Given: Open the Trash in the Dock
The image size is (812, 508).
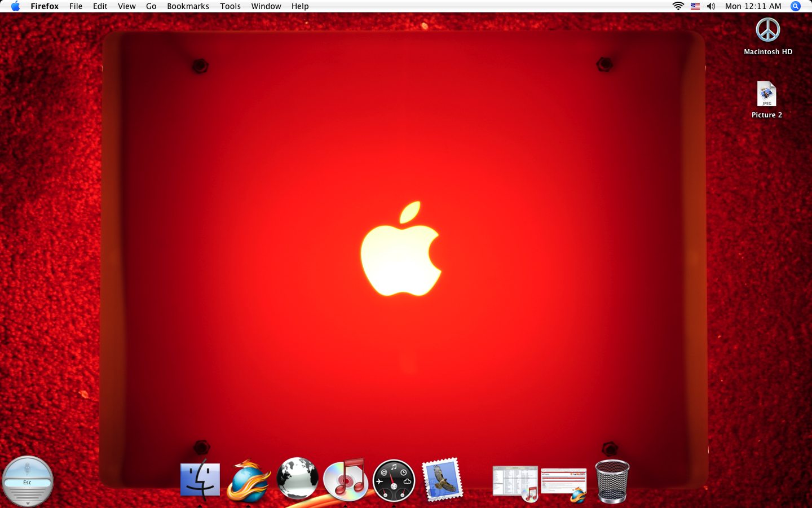Looking at the screenshot, I should click(612, 481).
